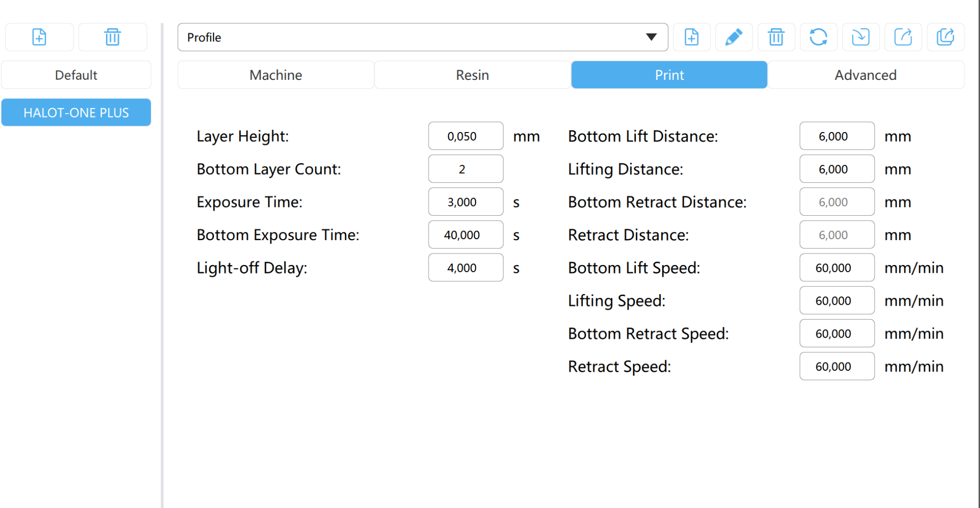The image size is (980, 508).
Task: Click the Retract Speed input box
Action: pos(837,366)
